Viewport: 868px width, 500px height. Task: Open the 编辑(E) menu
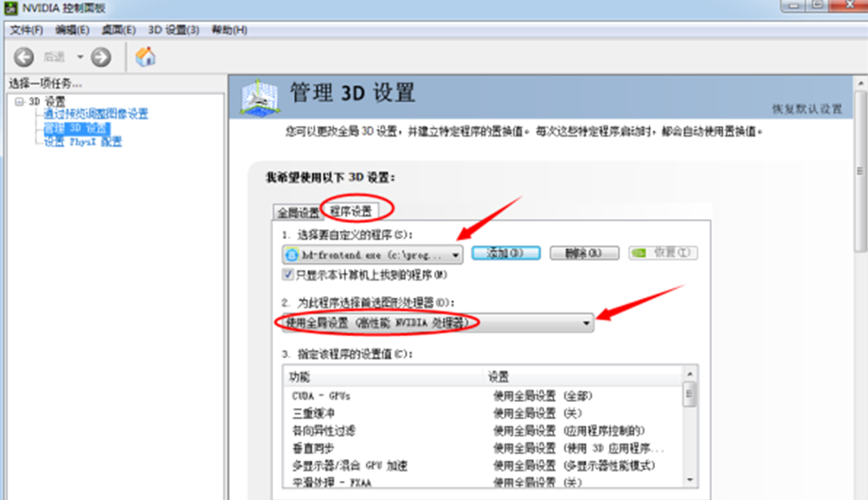point(72,30)
